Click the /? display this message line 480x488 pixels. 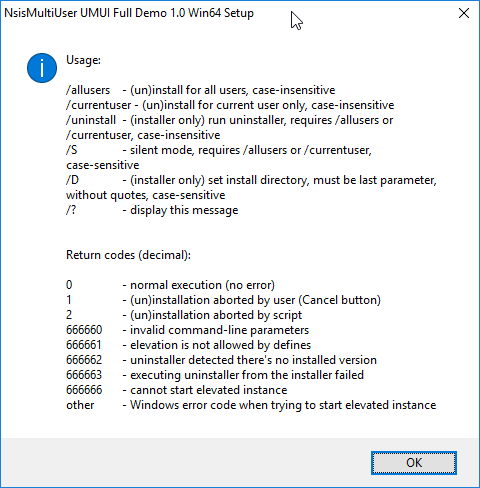[x=152, y=210]
